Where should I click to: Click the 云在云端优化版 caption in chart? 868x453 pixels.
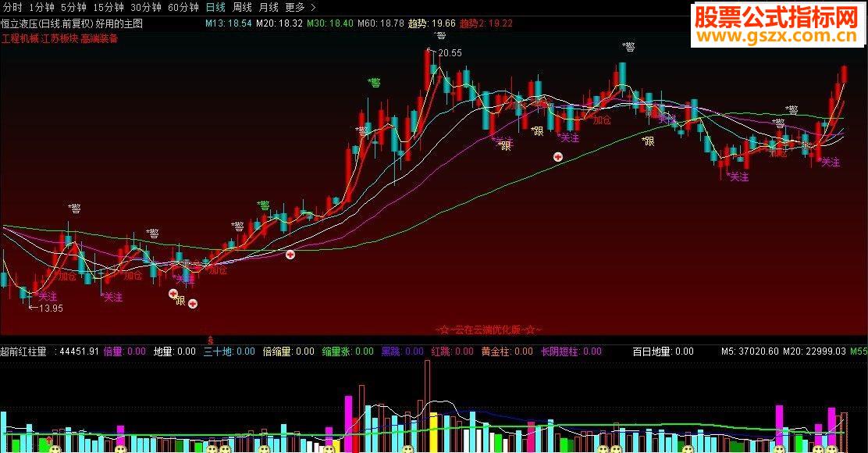coord(489,330)
